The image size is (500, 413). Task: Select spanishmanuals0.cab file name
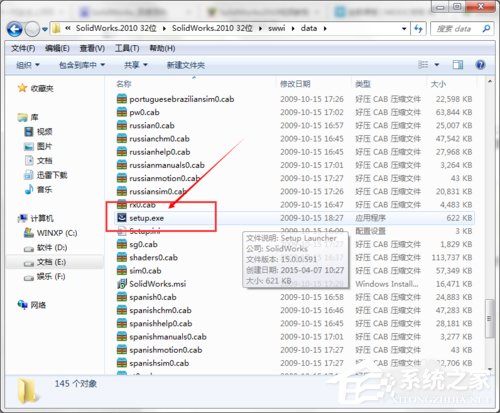[168, 337]
